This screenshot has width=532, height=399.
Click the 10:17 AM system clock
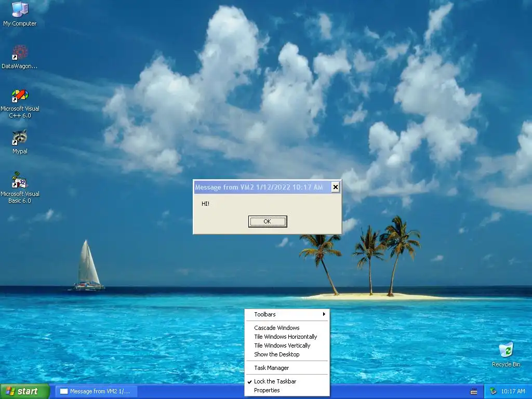[x=513, y=392]
